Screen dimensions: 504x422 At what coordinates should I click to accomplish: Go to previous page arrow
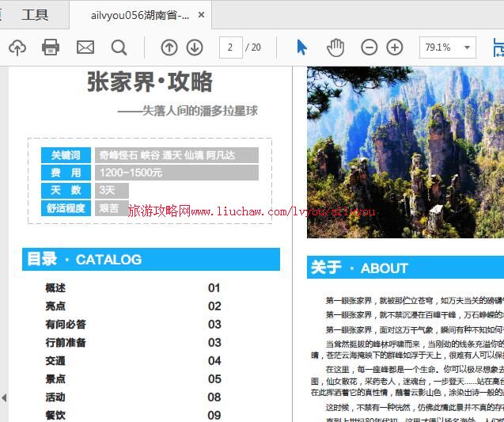(169, 48)
